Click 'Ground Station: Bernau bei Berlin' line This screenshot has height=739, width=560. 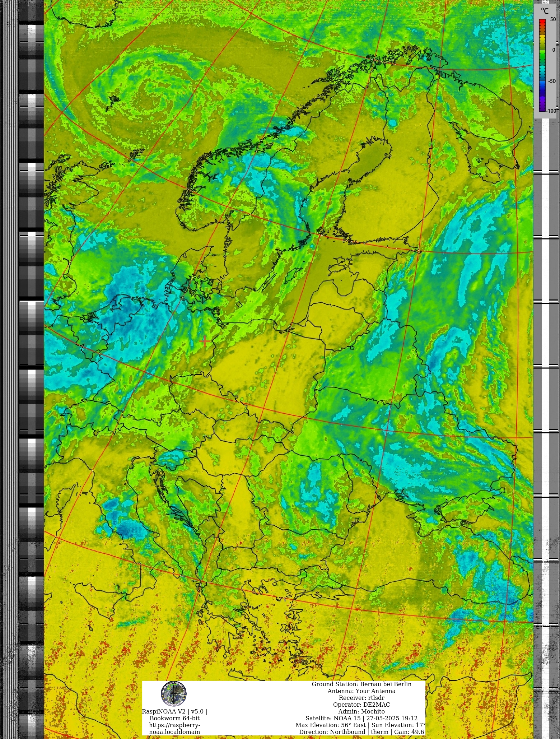tap(361, 684)
